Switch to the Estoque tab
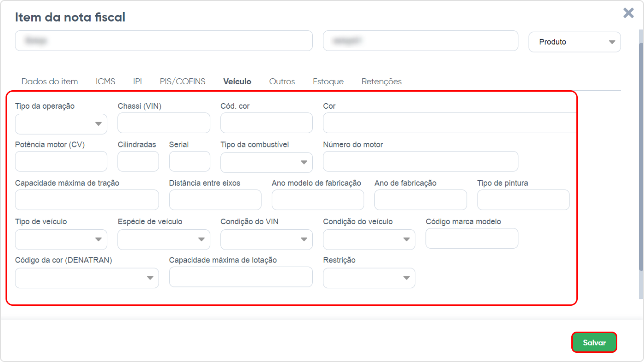The width and height of the screenshot is (644, 362). tap(328, 81)
